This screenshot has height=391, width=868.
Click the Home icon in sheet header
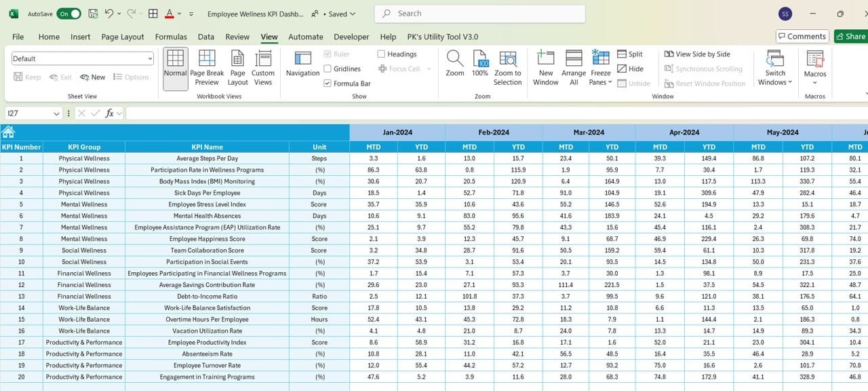[8, 132]
